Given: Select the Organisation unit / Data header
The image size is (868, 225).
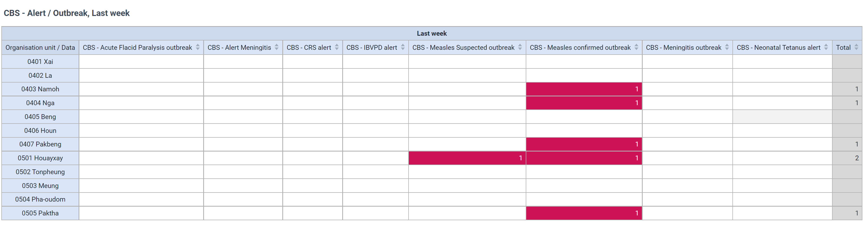Looking at the screenshot, I should [40, 47].
